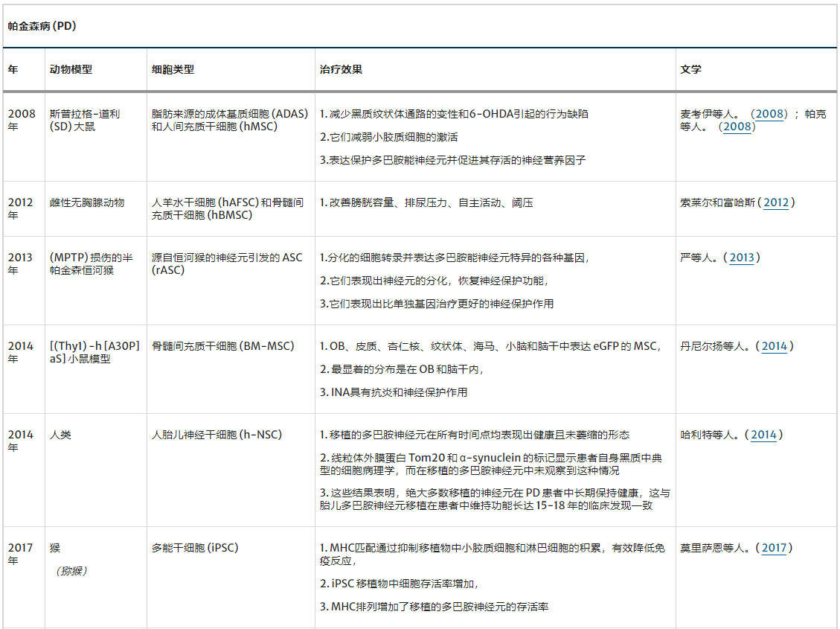
Task: Click the 斯普拉格-道利 (SD) 大鼠 cell
Action: (x=84, y=120)
